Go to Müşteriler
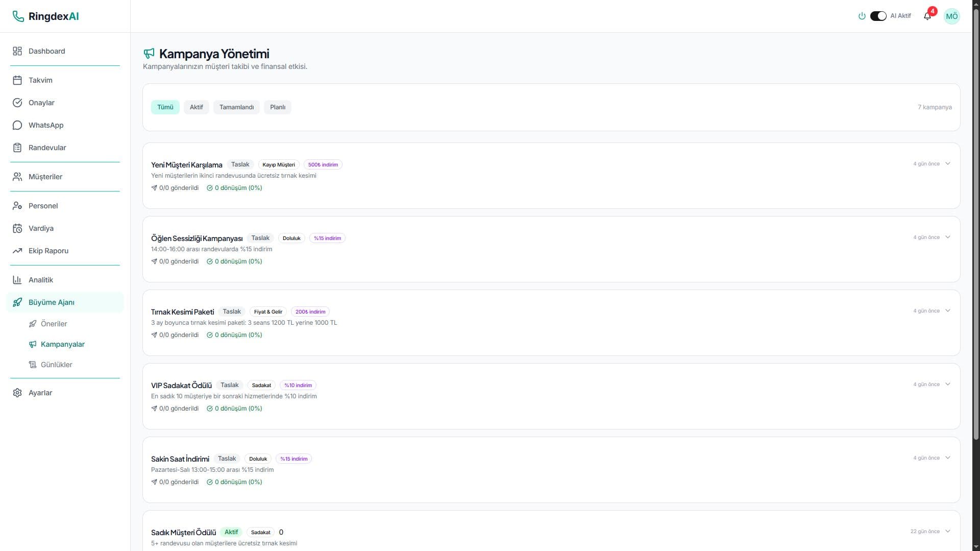The width and height of the screenshot is (980, 551). (65, 177)
